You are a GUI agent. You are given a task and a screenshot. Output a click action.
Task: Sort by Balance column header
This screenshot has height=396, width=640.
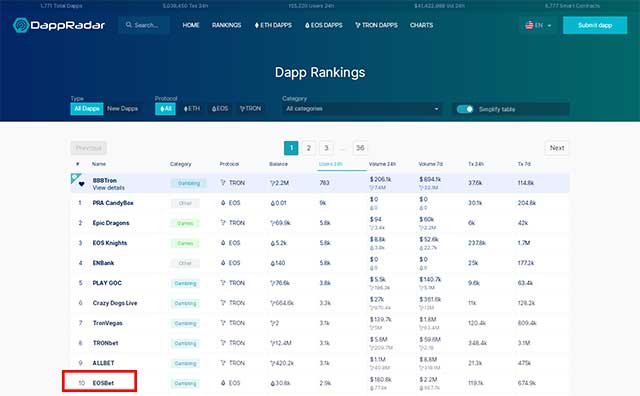coord(278,164)
